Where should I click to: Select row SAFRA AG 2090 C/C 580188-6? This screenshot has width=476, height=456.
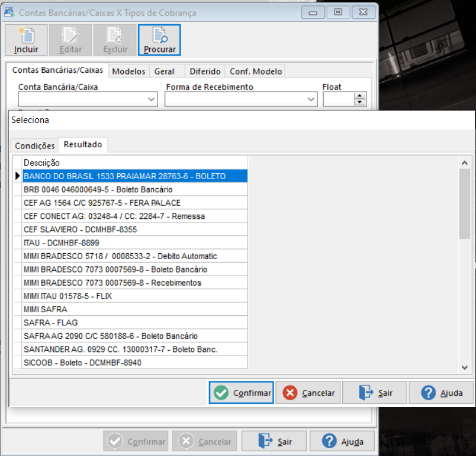135,336
